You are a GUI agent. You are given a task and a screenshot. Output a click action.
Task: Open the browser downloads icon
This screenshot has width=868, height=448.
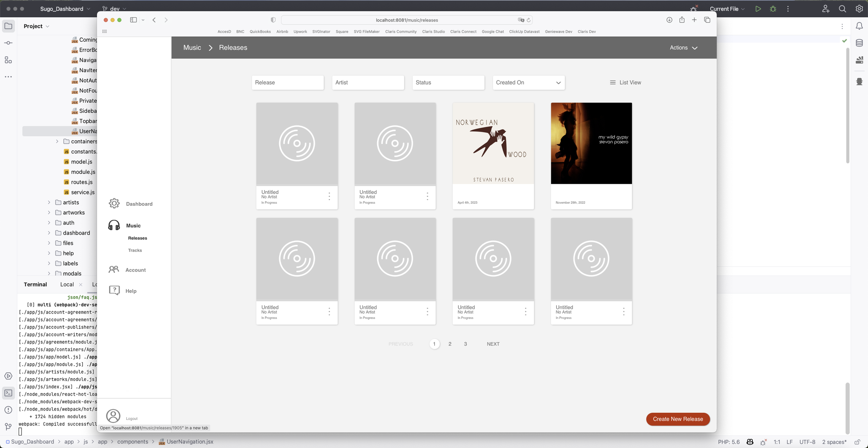[x=669, y=20]
